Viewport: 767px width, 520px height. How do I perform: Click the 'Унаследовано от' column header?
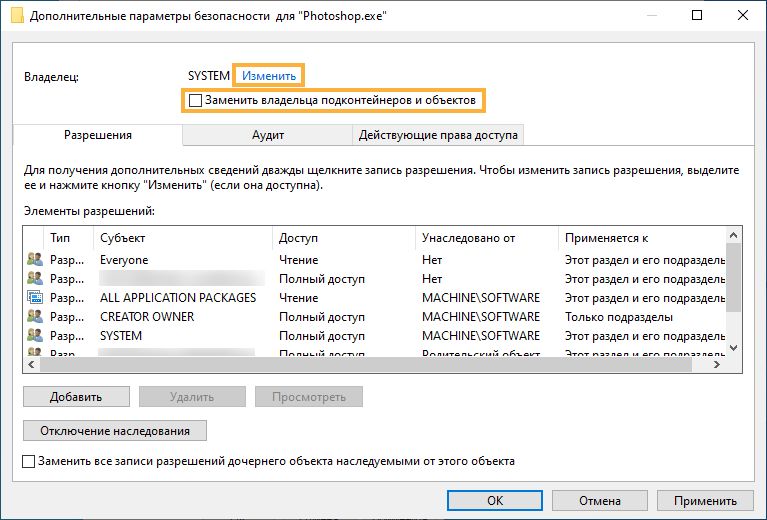486,238
